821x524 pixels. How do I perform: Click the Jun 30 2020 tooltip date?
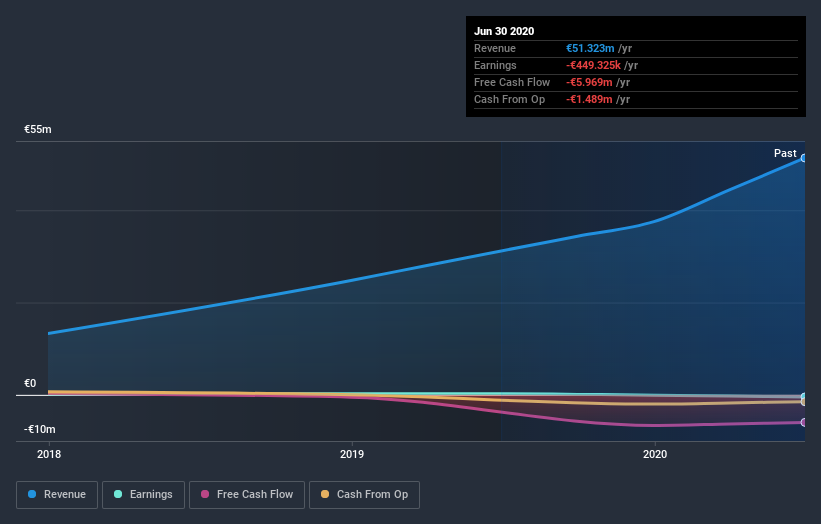click(504, 31)
